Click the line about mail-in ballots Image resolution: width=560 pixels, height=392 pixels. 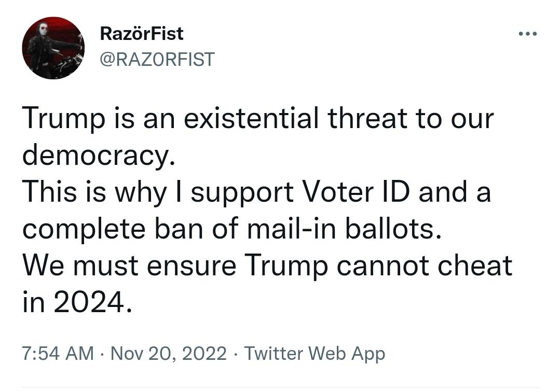(x=231, y=228)
